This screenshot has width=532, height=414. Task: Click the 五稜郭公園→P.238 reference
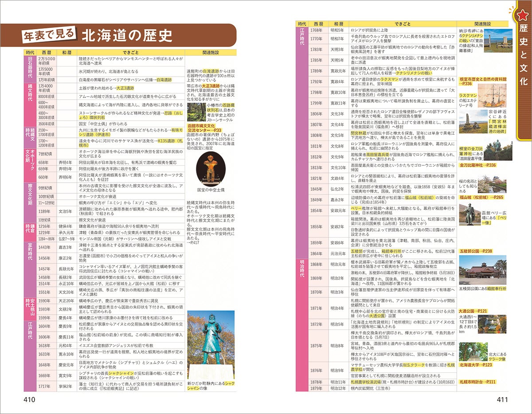(476, 250)
